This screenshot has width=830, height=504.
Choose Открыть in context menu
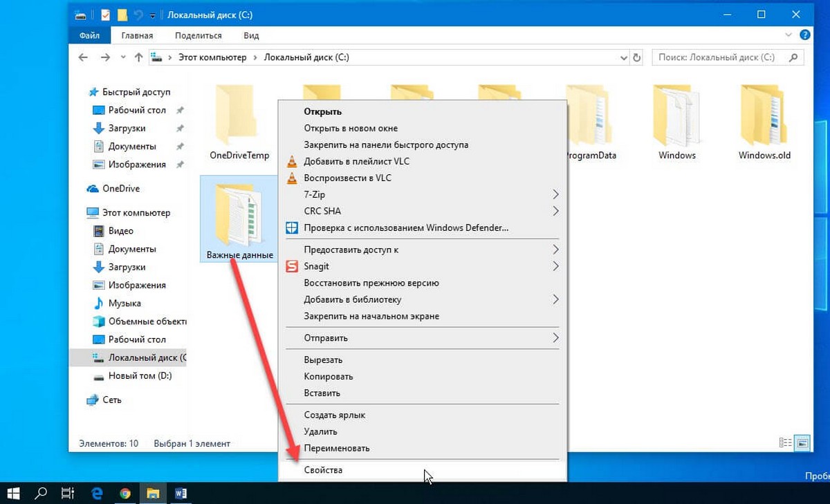[x=422, y=111]
